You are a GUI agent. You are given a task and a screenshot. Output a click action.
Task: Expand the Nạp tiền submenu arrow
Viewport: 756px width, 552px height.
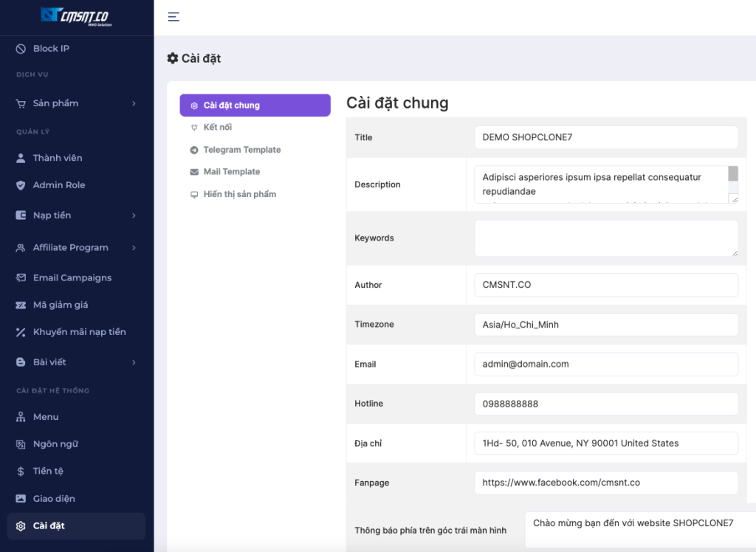[x=134, y=215]
